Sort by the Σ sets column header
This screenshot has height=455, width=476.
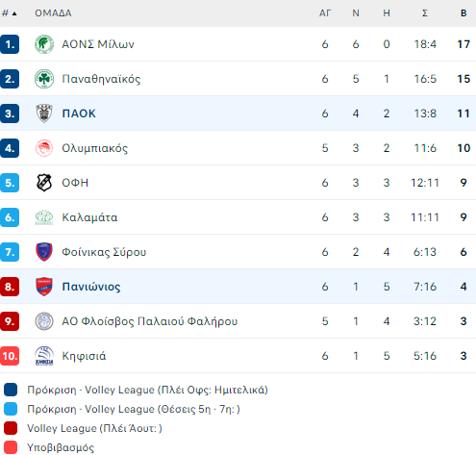[425, 13]
